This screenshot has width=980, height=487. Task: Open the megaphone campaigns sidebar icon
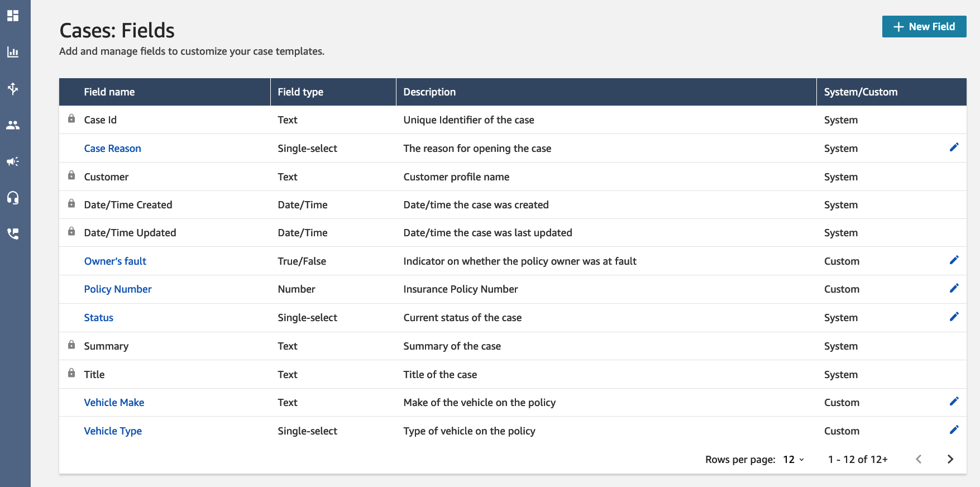pos(13,161)
